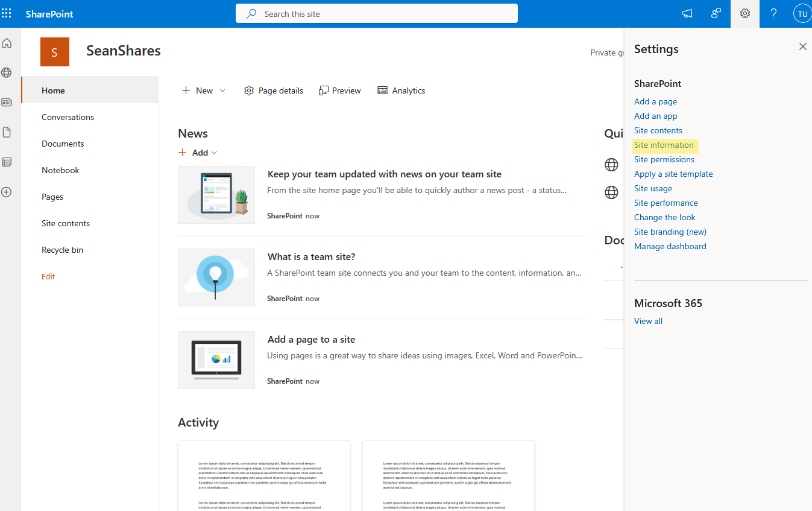Open the Change the look link
The height and width of the screenshot is (511, 812).
664,217
